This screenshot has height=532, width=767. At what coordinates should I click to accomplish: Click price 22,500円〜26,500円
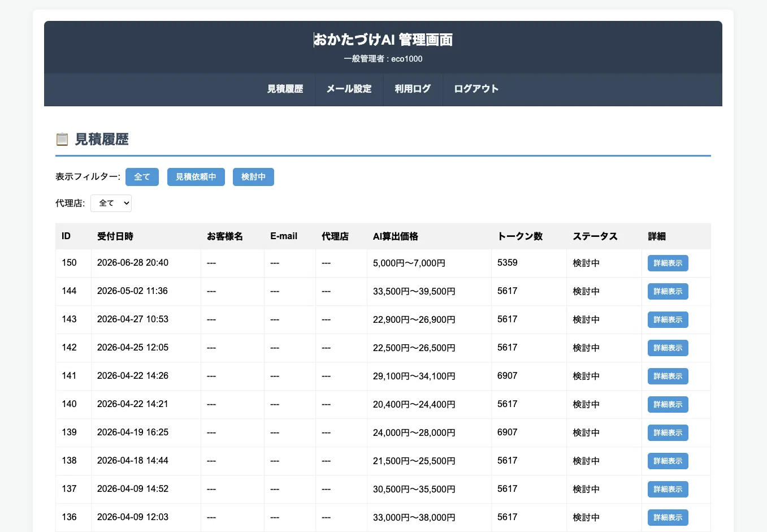point(414,348)
